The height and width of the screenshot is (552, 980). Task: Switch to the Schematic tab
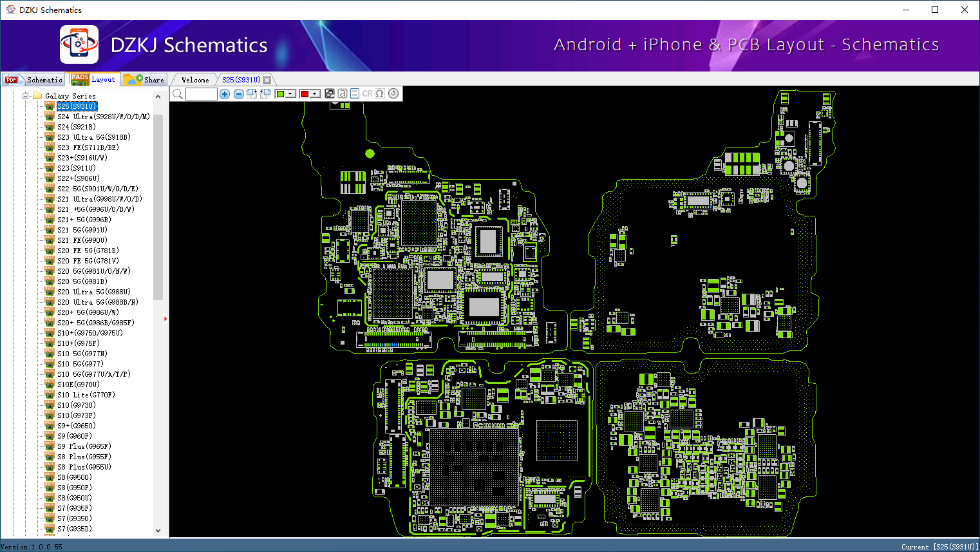point(34,80)
